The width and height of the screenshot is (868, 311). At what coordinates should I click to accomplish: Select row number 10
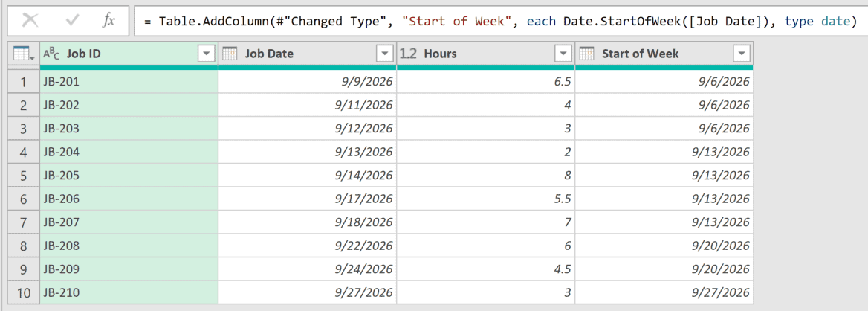coord(24,292)
